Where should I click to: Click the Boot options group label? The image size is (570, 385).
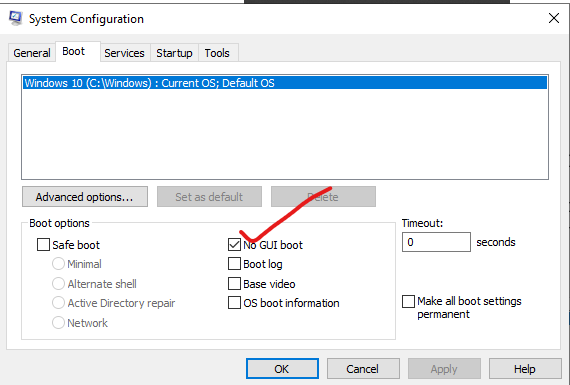pos(59,223)
